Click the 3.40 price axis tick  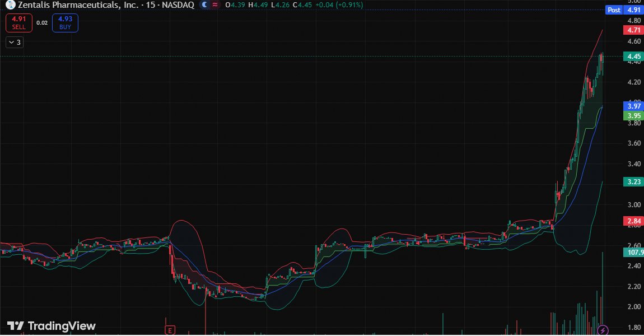coord(634,164)
